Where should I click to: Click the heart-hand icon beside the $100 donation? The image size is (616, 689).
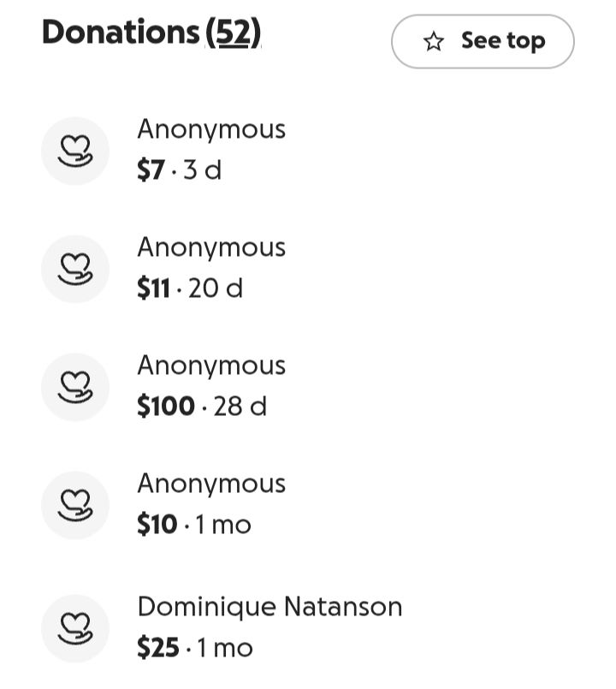[x=75, y=387]
